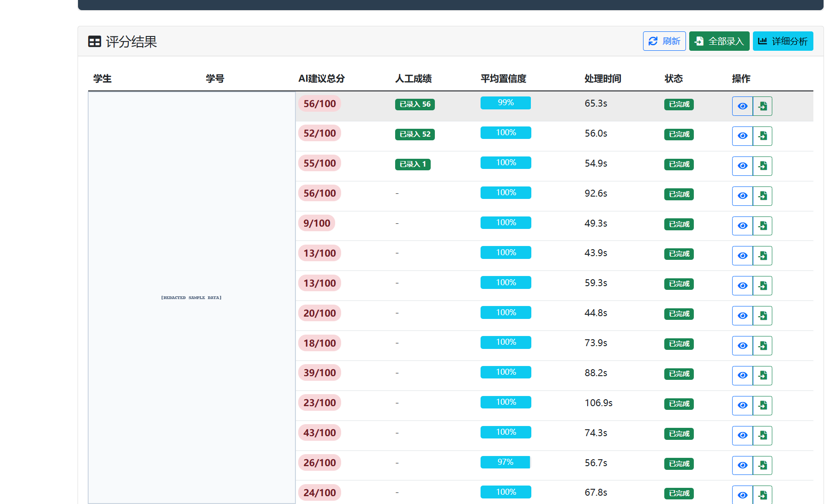The height and width of the screenshot is (504, 836).
Task: View details of the 39/100 result
Action: (742, 376)
